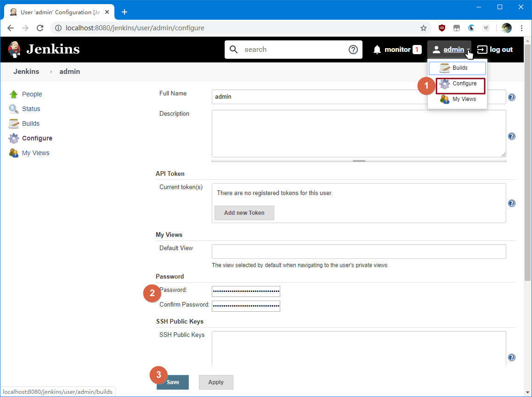This screenshot has width=532, height=397.
Task: Select My Views in admin dropdown menu
Action: (457, 99)
